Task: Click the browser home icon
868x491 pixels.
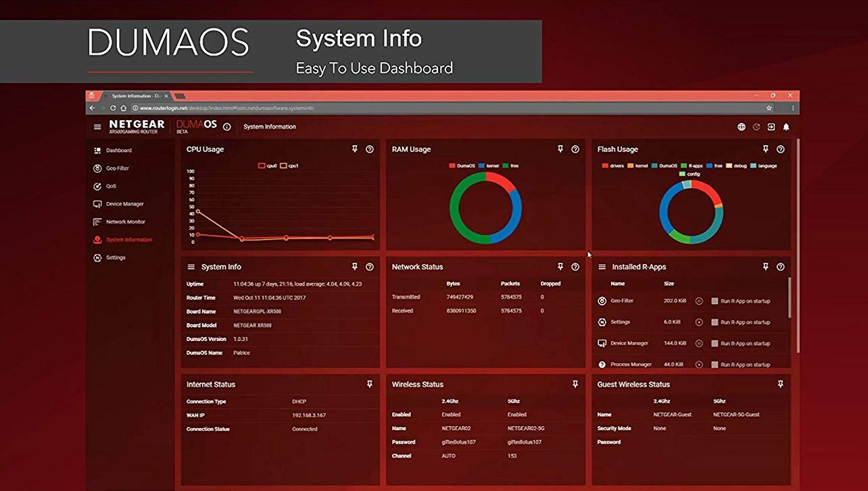Action: 124,108
